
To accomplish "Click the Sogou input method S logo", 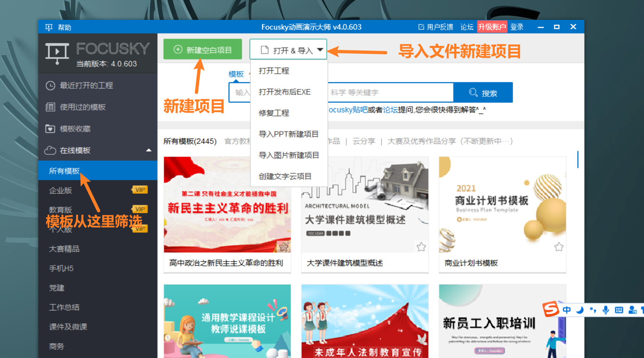I will point(551,309).
